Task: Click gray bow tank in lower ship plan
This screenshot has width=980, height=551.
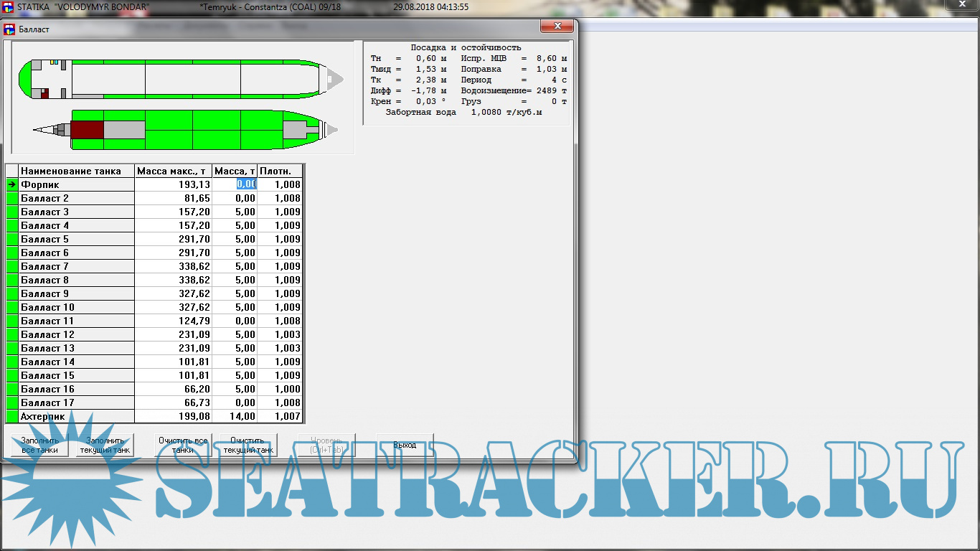Action: click(x=294, y=130)
